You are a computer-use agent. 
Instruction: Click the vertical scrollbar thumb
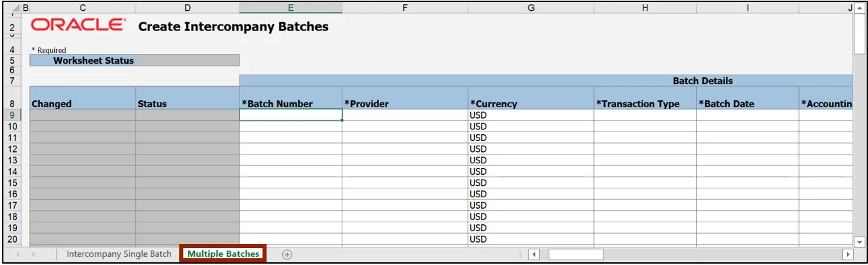pos(860,35)
